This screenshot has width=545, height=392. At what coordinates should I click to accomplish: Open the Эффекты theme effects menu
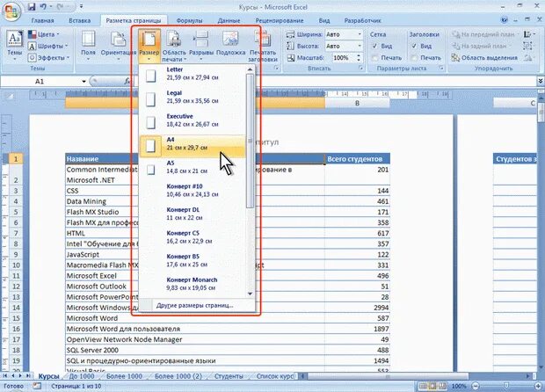[49, 57]
